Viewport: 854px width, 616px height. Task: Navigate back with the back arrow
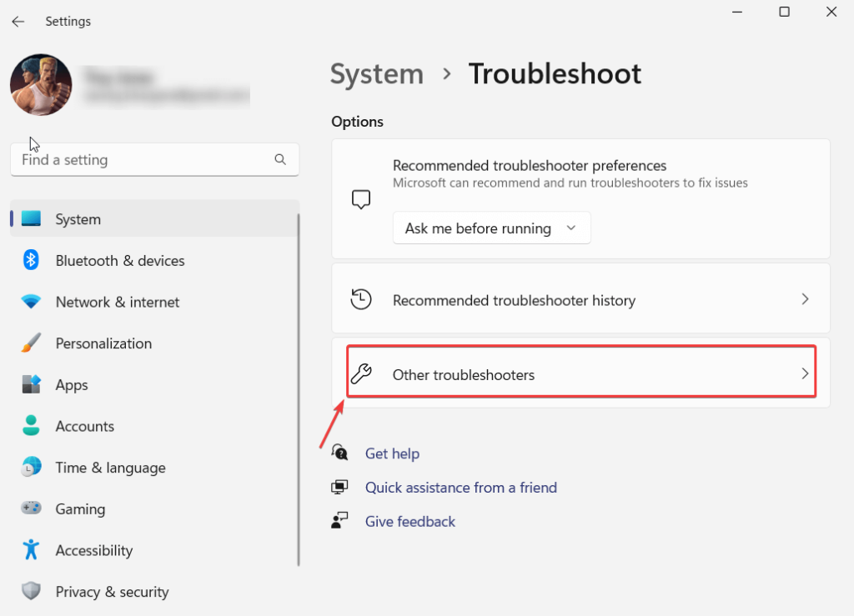18,22
